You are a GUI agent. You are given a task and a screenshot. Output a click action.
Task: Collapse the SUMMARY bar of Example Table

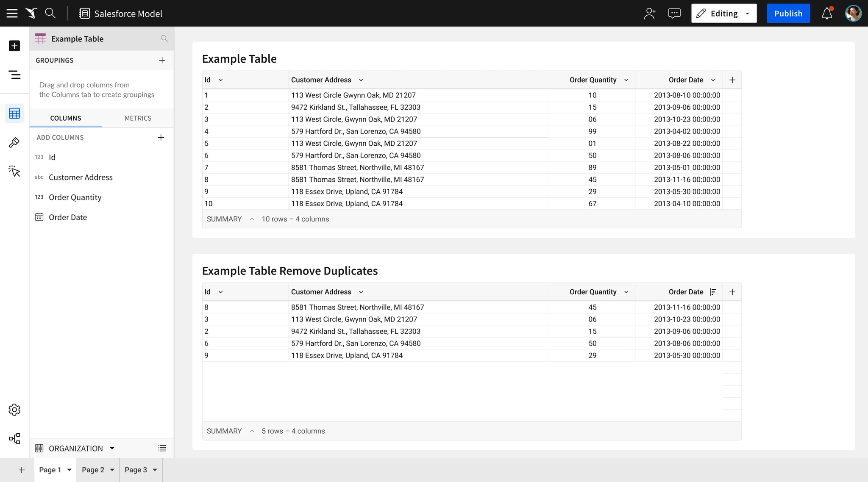252,219
